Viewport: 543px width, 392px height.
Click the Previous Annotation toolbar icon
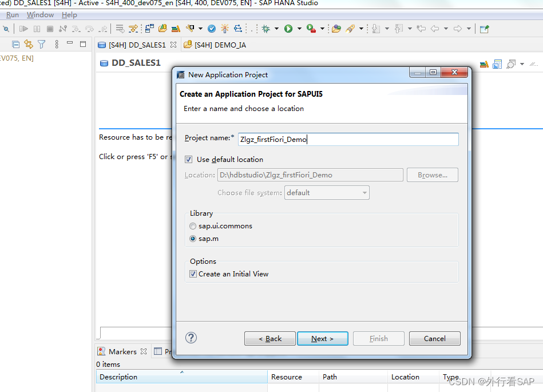[x=399, y=29]
